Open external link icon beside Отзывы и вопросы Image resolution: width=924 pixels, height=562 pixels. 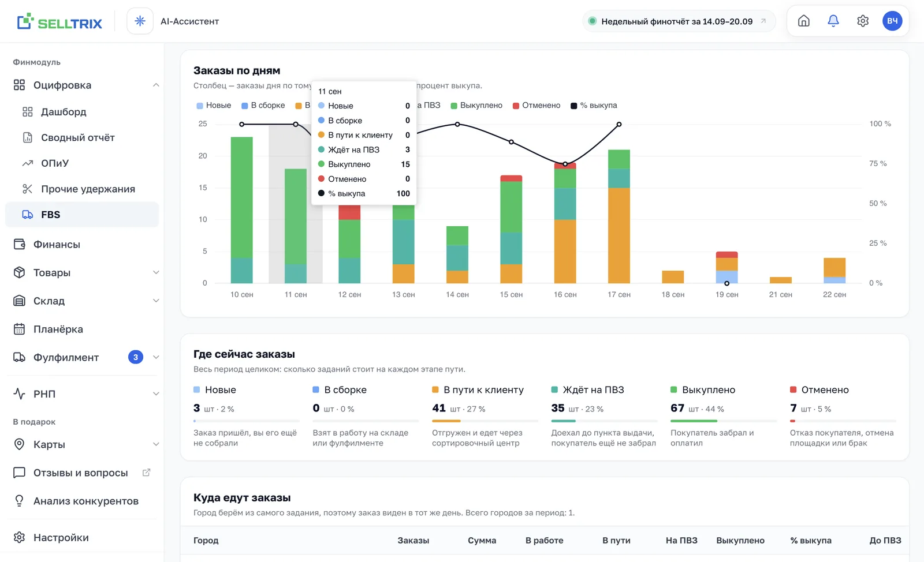pos(147,473)
